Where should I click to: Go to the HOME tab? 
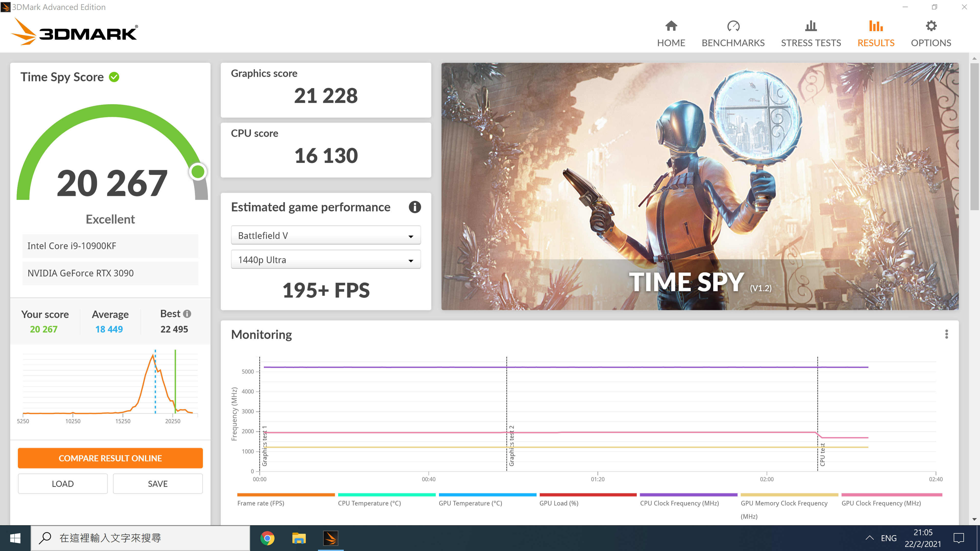[671, 34]
